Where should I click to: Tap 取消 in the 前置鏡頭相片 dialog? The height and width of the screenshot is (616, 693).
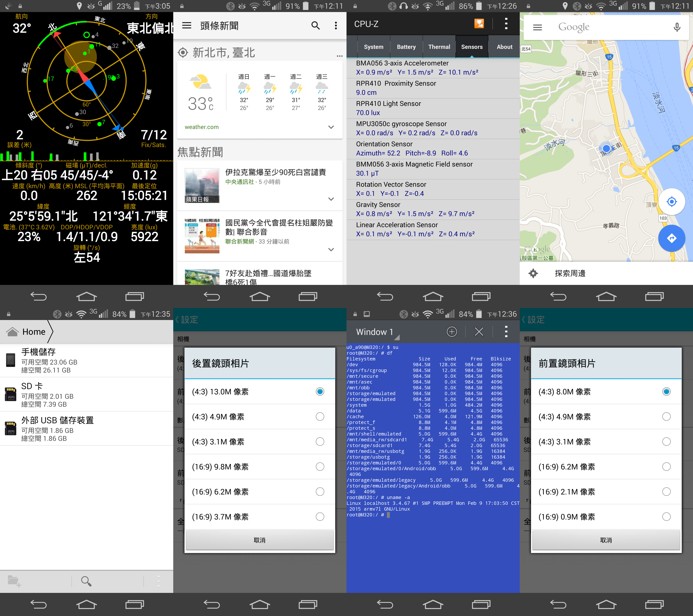[606, 540]
